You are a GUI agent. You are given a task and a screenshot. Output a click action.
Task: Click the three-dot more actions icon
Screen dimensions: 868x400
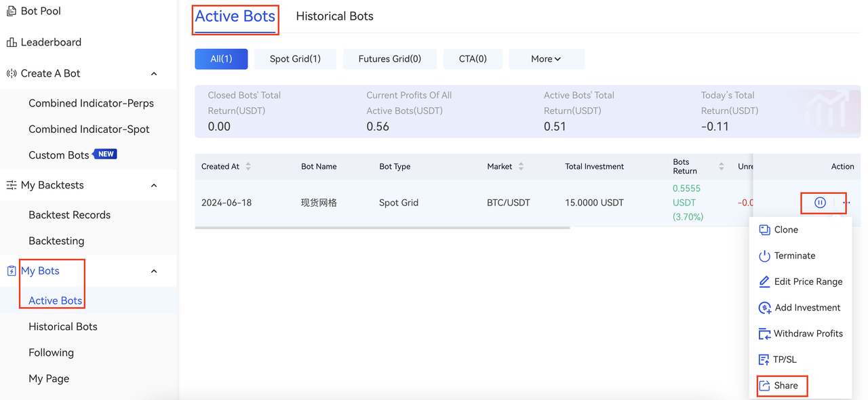click(x=846, y=203)
